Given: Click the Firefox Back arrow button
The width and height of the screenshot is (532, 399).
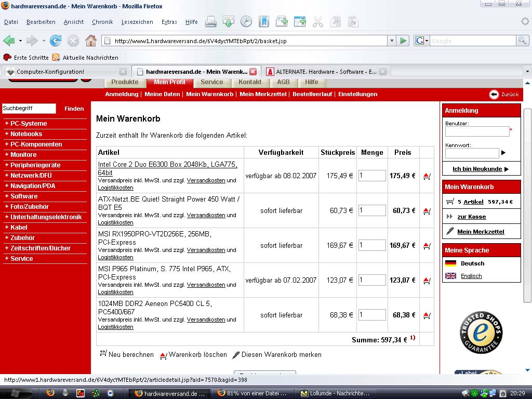Looking at the screenshot, I should [9, 41].
